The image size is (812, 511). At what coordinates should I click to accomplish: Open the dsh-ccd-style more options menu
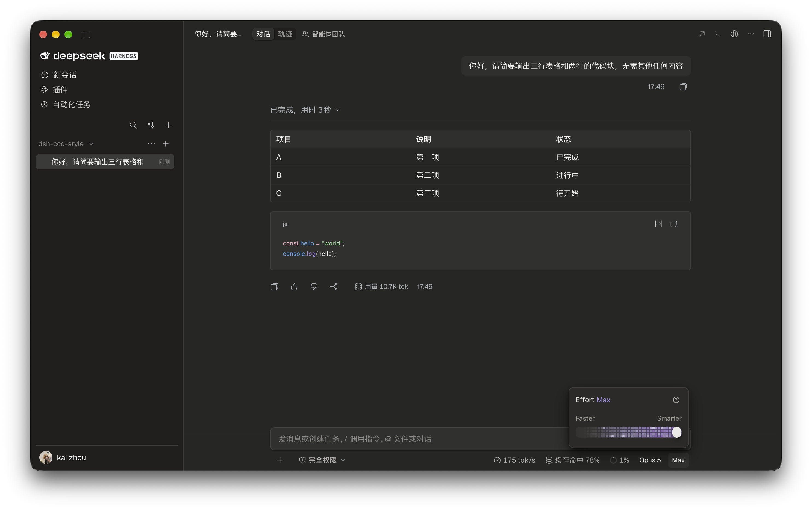click(151, 144)
